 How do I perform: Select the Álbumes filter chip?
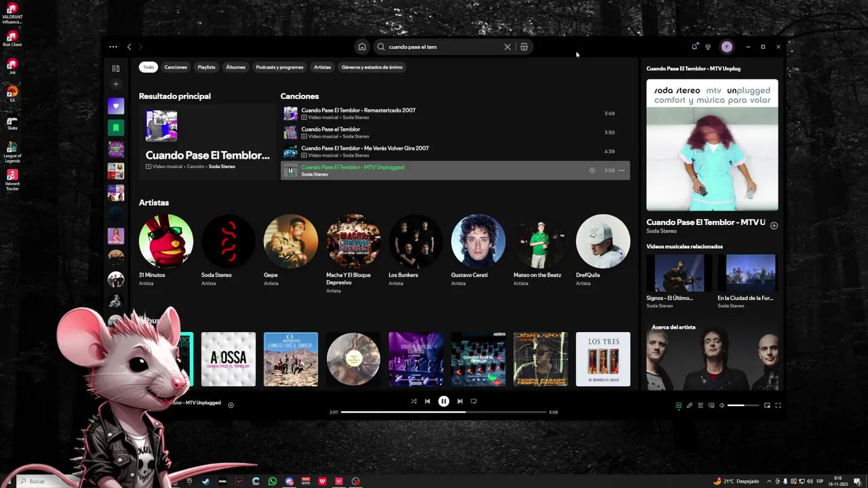pos(235,67)
